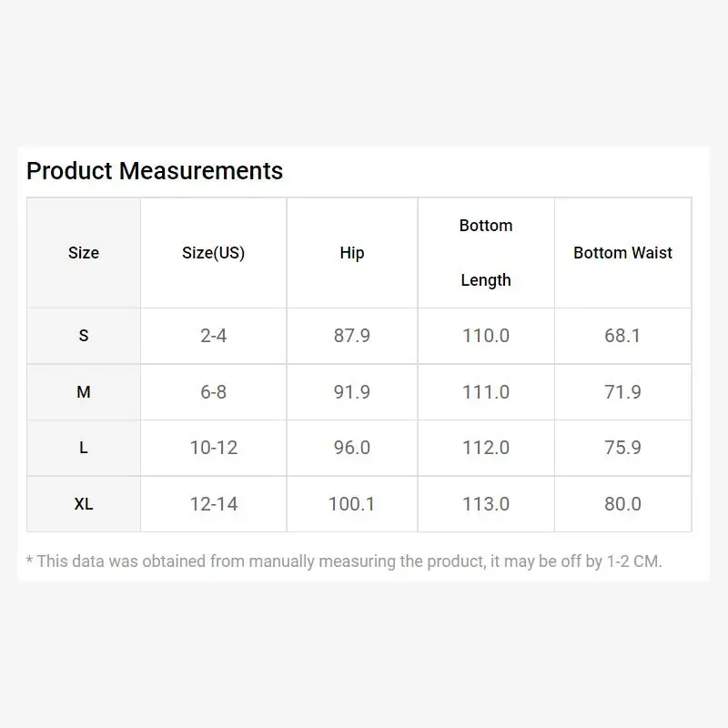This screenshot has width=728, height=728.
Task: Select the 113.0 bottom length value
Action: (x=486, y=504)
